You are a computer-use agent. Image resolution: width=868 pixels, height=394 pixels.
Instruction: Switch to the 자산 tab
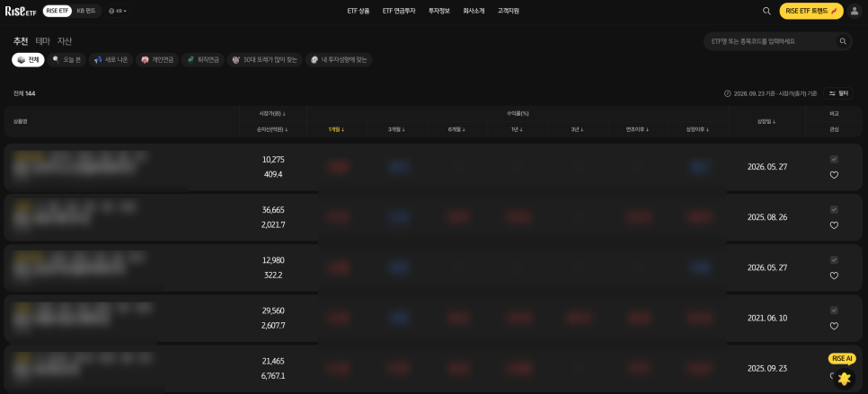pos(65,41)
